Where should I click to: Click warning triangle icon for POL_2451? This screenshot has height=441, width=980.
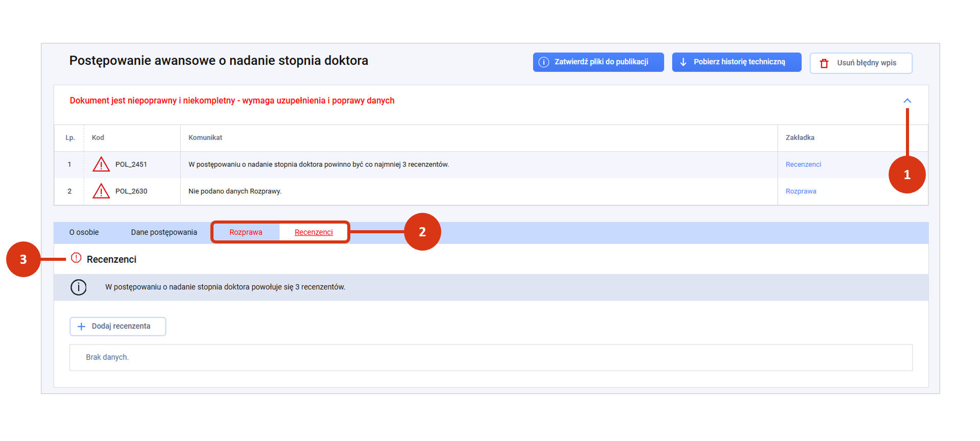pyautogui.click(x=101, y=164)
